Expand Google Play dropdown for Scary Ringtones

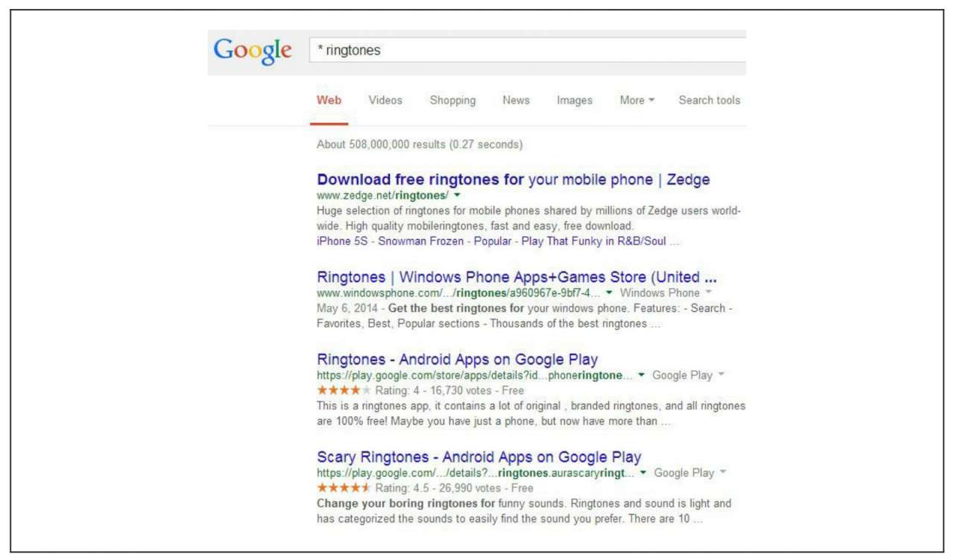689,473
